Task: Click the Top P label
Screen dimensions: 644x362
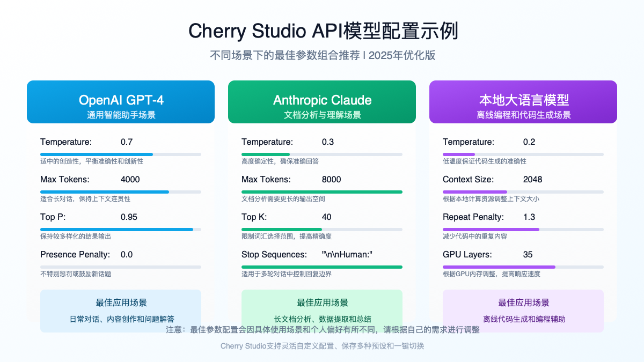Action: (x=53, y=217)
